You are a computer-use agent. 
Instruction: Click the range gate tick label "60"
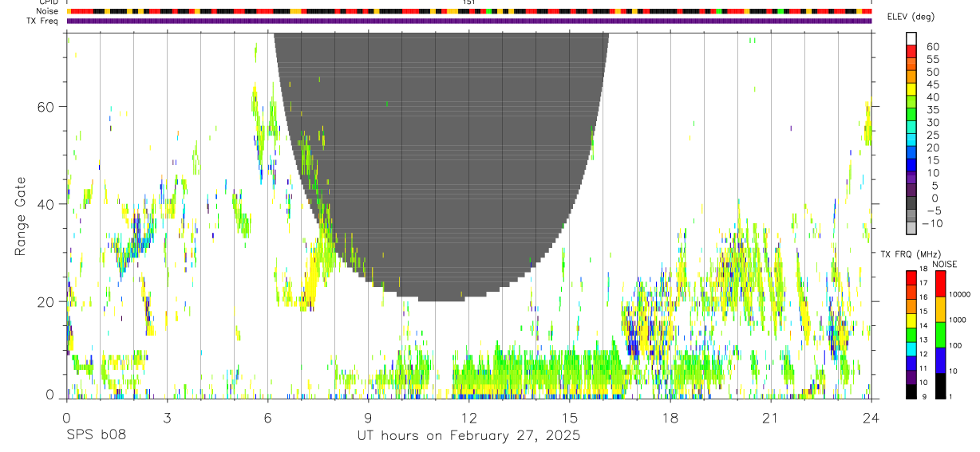coord(46,107)
